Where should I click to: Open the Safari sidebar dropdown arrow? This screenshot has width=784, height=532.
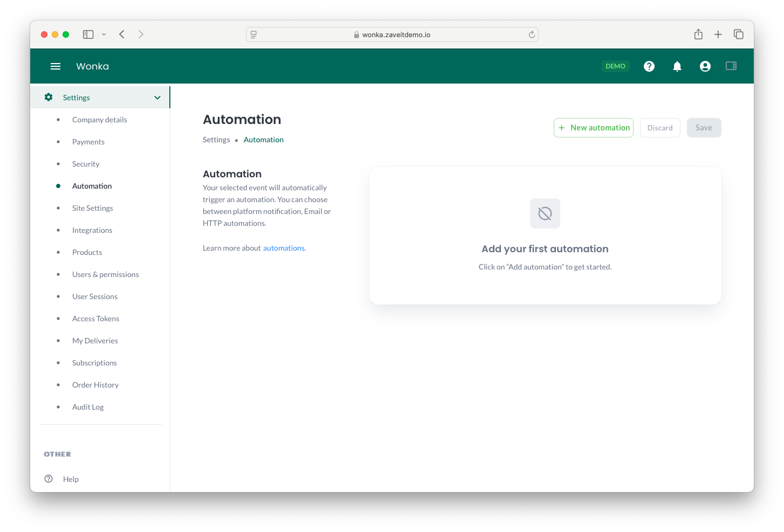104,34
